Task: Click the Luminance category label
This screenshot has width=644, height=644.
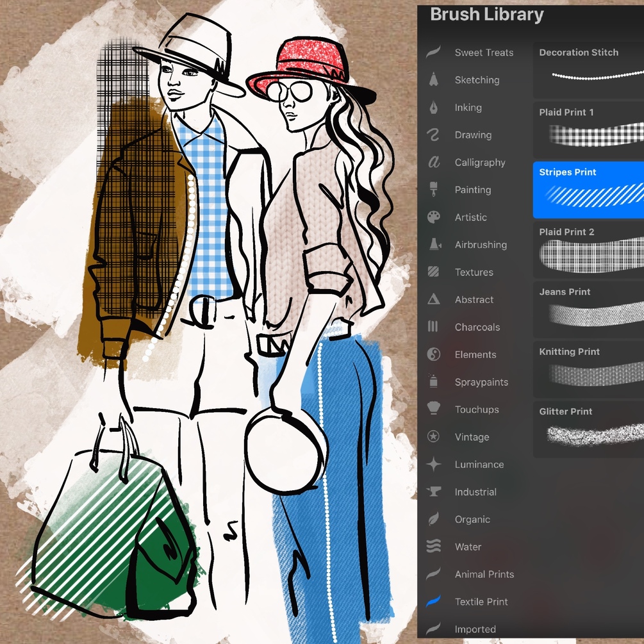Action: tap(479, 464)
